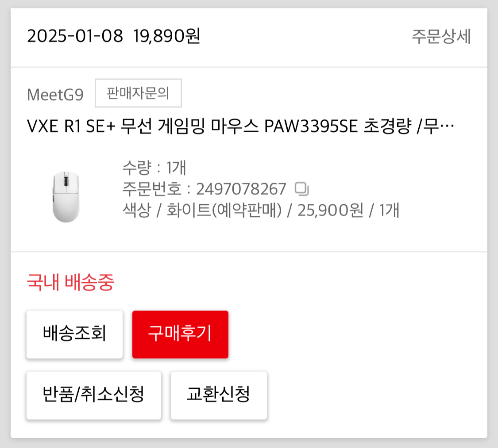498x448 pixels.
Task: Copy the order number with the copy icon
Action: (301, 189)
